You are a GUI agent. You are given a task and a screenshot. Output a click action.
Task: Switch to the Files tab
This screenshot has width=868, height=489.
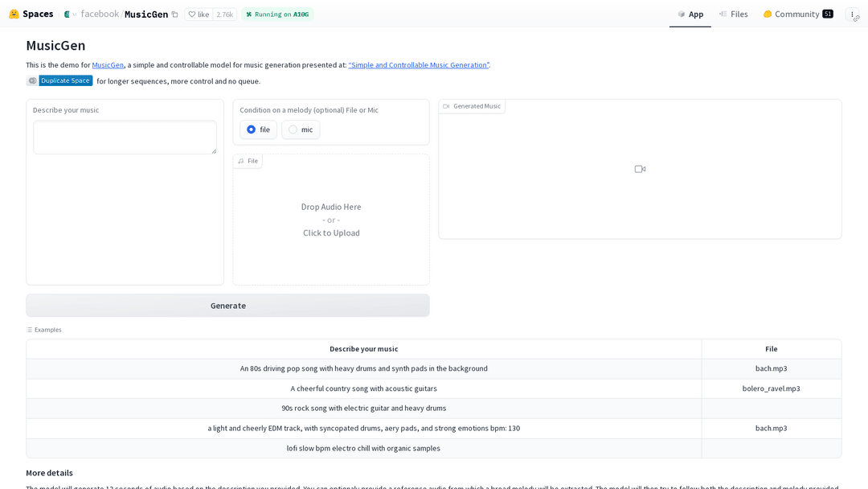[x=733, y=14]
